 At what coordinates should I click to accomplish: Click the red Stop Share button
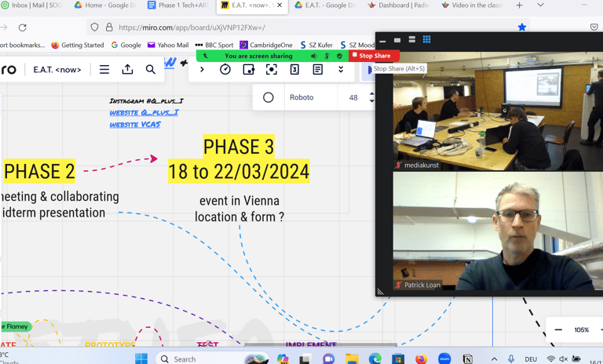375,56
